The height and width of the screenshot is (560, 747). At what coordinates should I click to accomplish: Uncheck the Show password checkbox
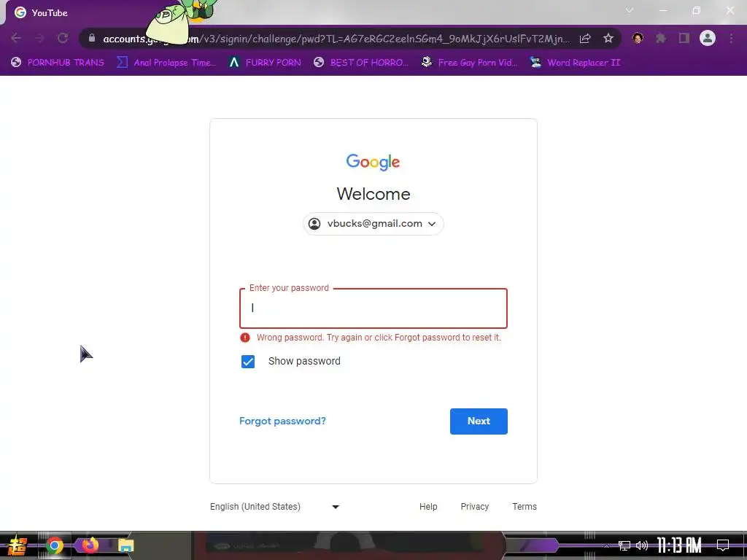248,362
